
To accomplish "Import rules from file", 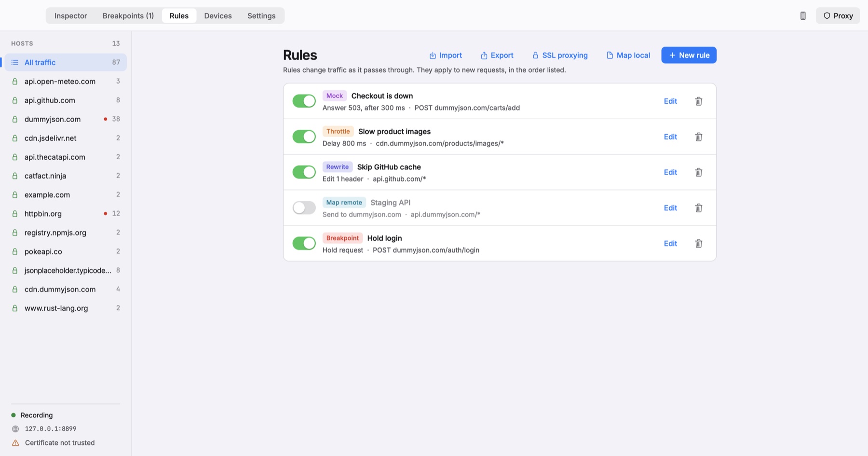I will [x=446, y=55].
